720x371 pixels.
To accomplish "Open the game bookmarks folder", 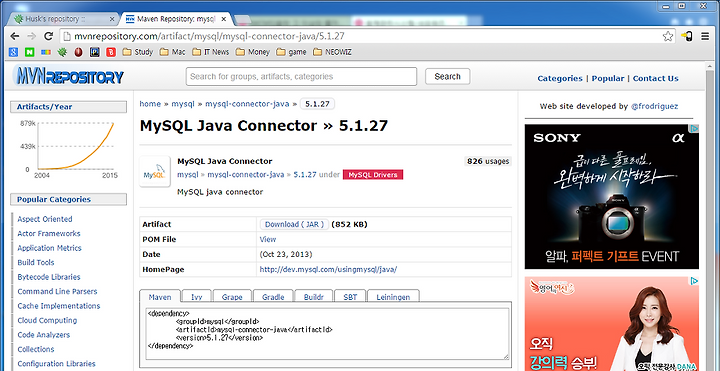I will click(291, 52).
